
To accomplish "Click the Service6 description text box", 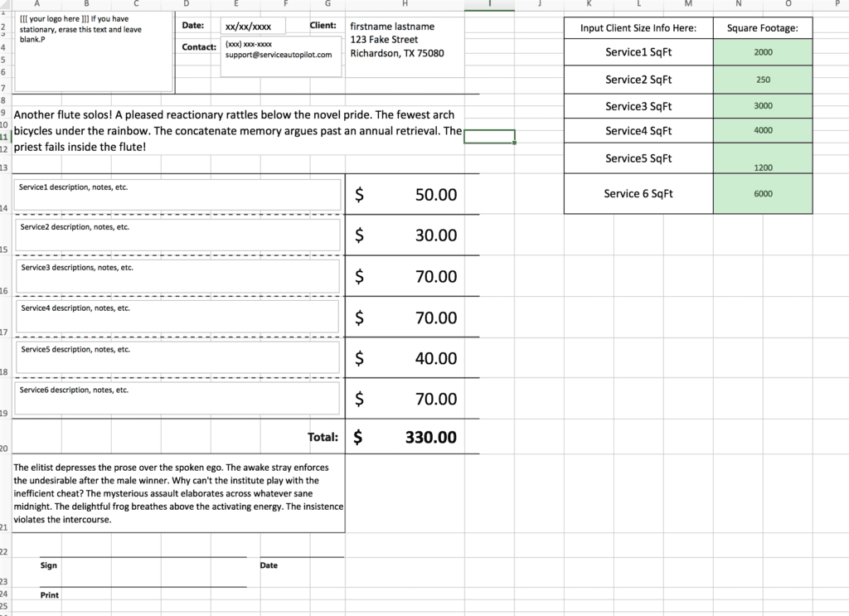I will (177, 398).
